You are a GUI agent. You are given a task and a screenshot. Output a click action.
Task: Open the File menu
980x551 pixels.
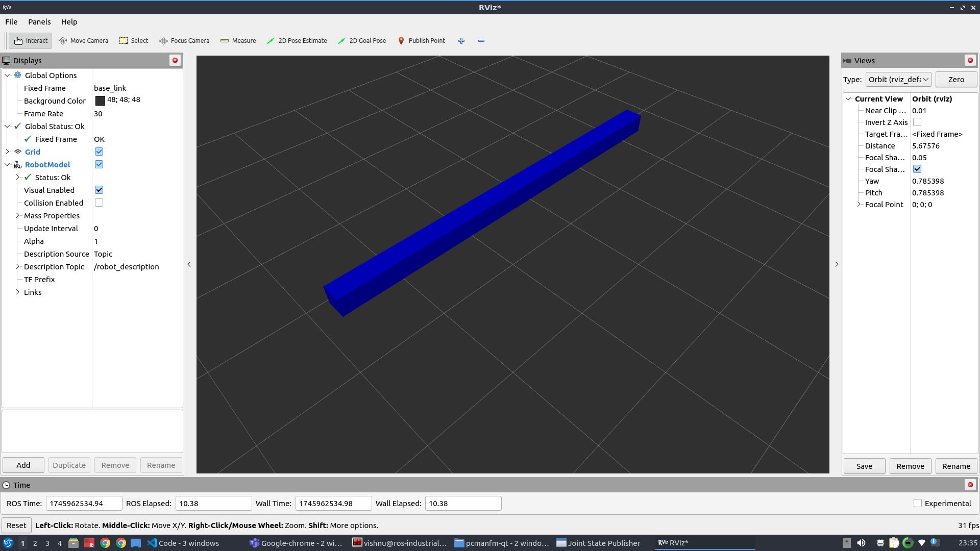[11, 22]
